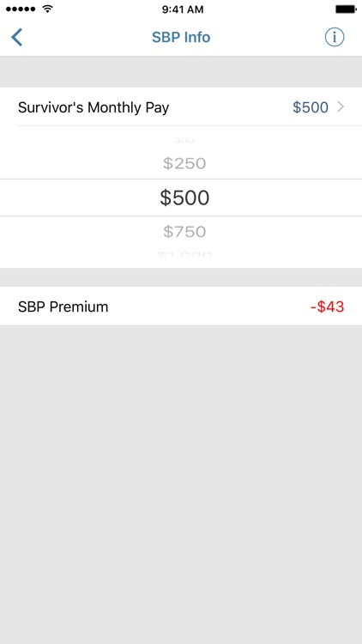Select $750 in the picker wheel

coord(184,232)
